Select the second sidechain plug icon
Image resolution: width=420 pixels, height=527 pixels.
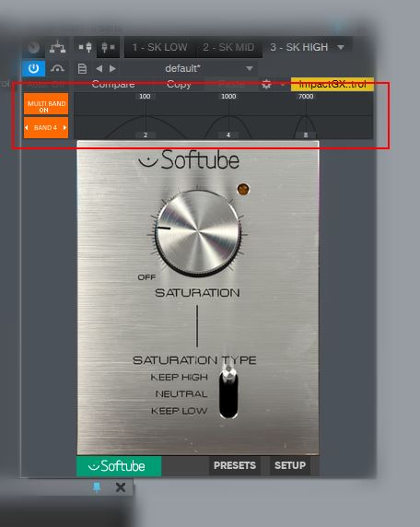[x=108, y=47]
